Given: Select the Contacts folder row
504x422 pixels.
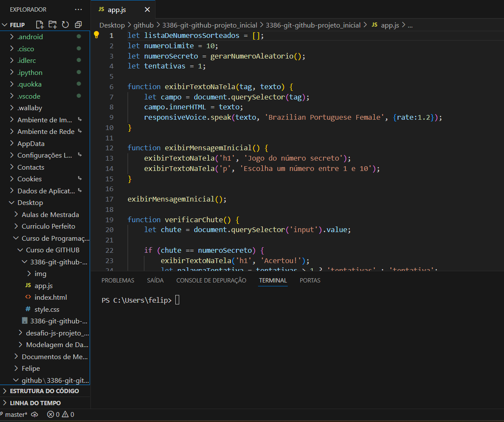Looking at the screenshot, I should pyautogui.click(x=45, y=167).
